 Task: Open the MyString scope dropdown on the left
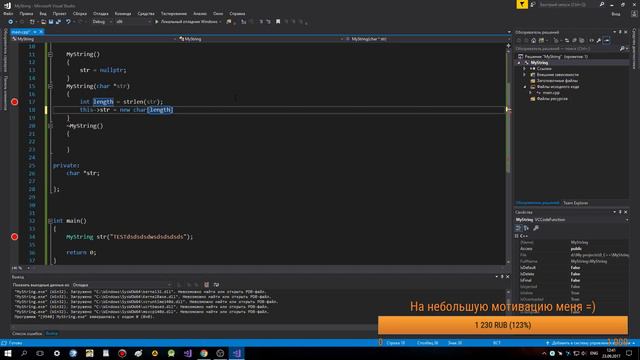pyautogui.click(x=94, y=39)
